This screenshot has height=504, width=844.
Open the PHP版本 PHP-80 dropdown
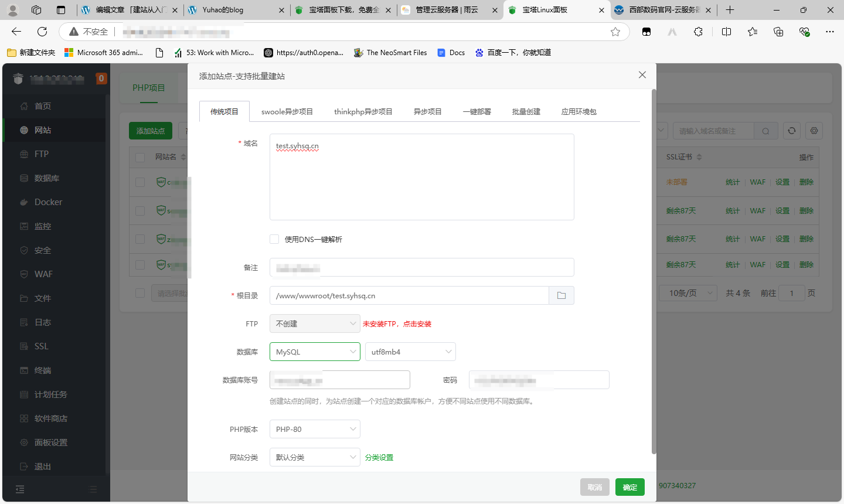point(315,429)
